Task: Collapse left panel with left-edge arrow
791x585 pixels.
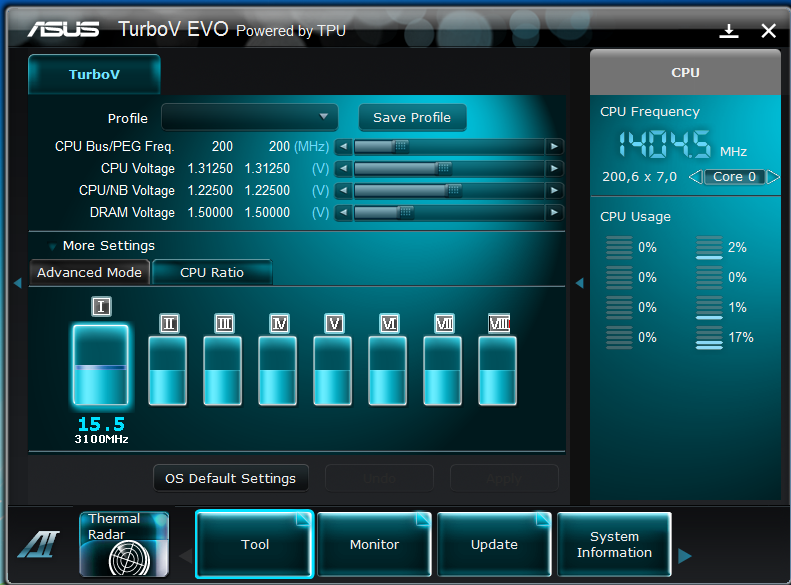Action: click(x=18, y=283)
